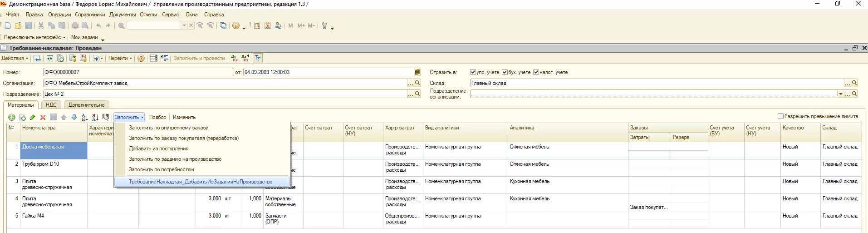Open the Сервис menu
This screenshot has width=868, height=233.
click(171, 15)
